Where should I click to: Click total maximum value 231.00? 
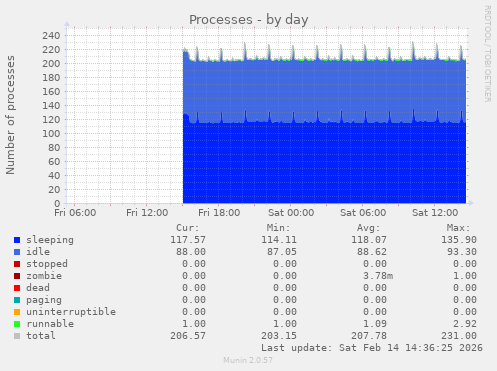point(459,336)
